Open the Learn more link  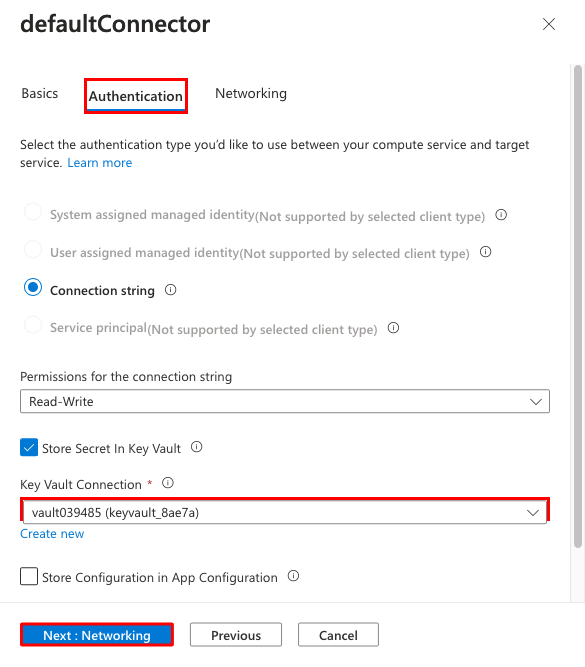[x=100, y=162]
